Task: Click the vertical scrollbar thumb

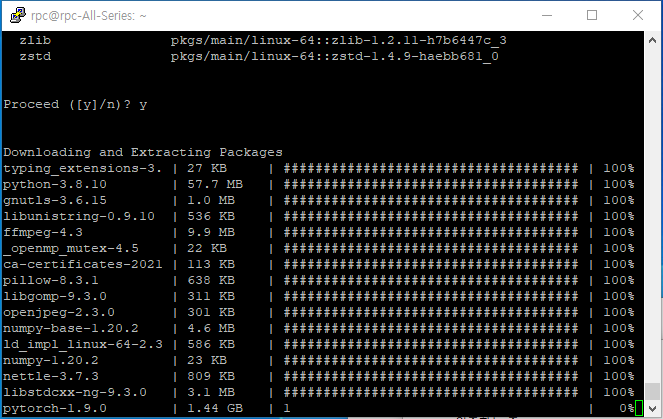Action: (652, 391)
